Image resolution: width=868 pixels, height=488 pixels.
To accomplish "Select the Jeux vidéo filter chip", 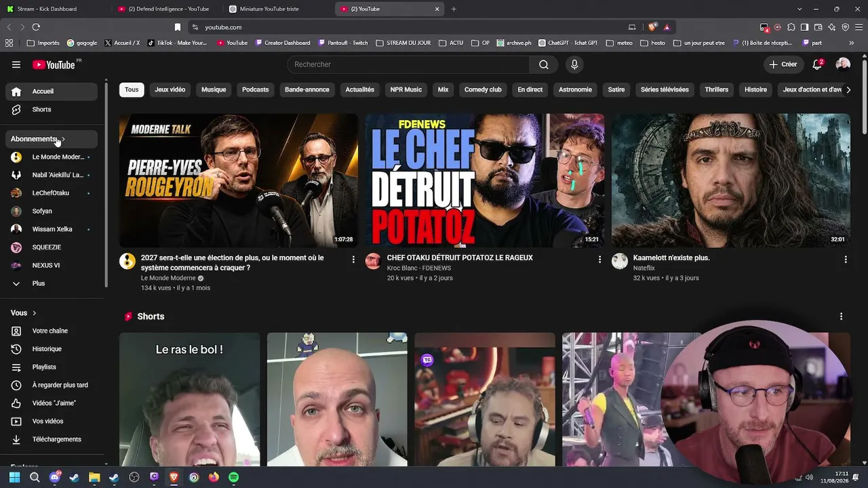I will (170, 89).
